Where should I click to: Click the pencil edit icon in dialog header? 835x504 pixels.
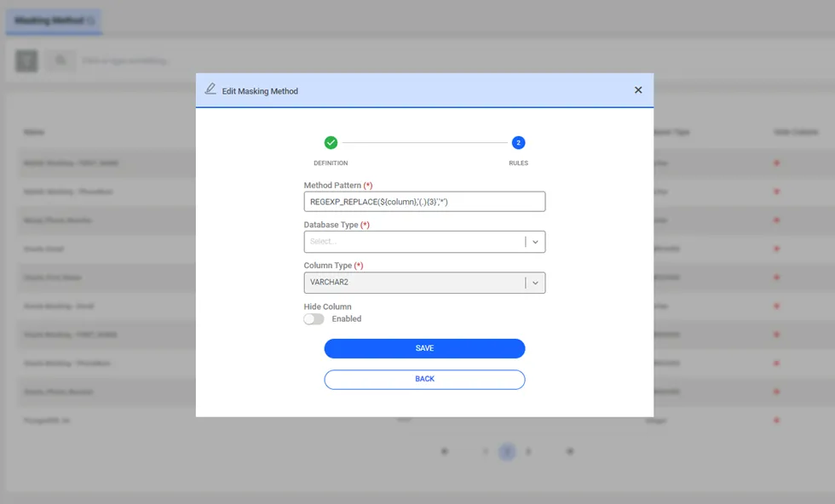(x=210, y=89)
